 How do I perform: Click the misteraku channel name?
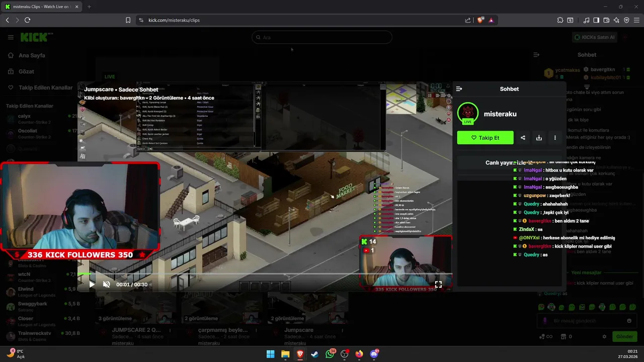pyautogui.click(x=500, y=114)
